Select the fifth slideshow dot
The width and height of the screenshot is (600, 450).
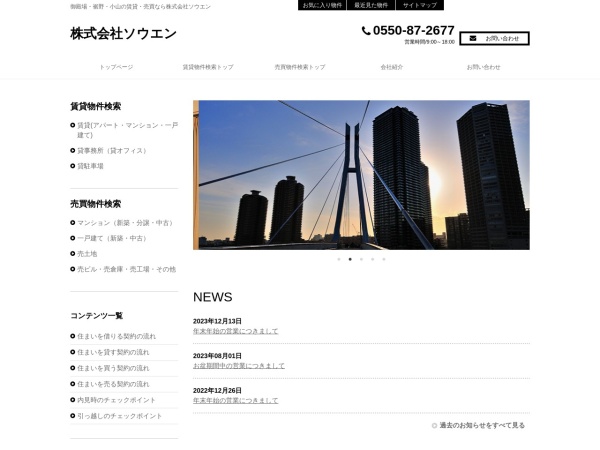384,259
